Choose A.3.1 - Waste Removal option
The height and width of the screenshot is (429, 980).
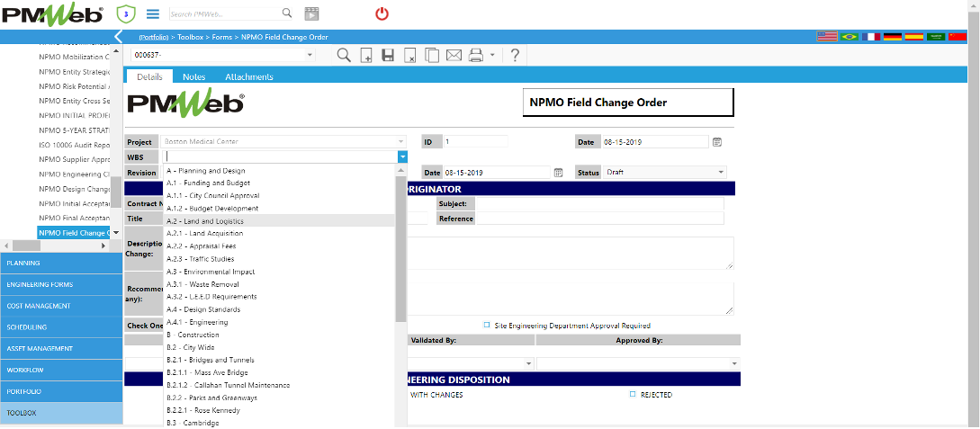point(279,284)
